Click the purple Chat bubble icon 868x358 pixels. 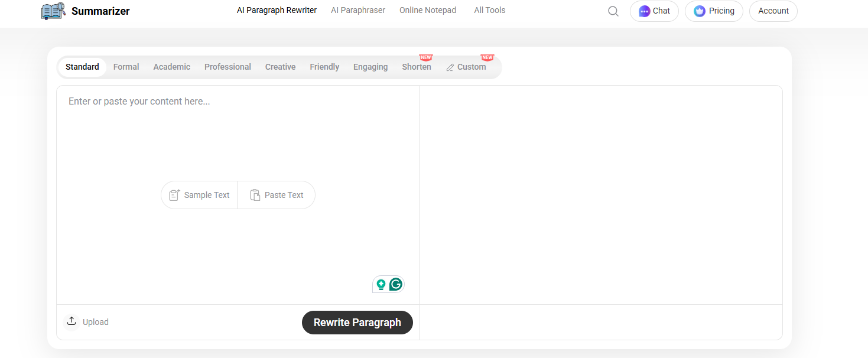pyautogui.click(x=644, y=11)
